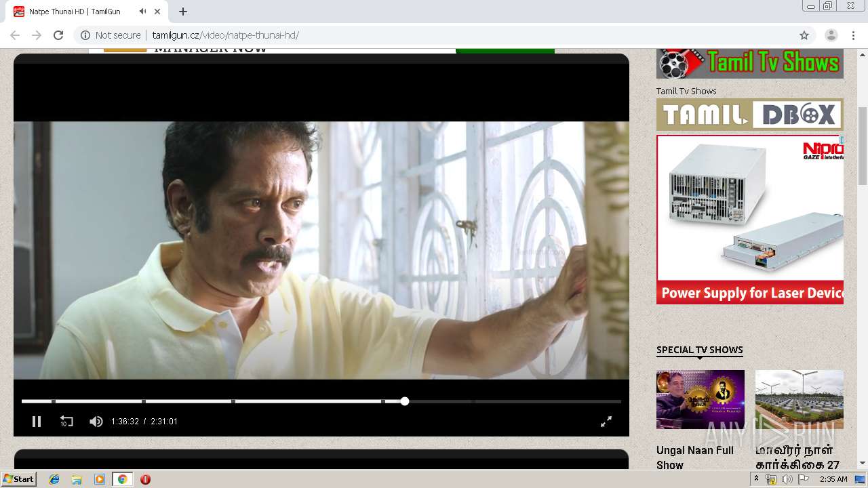Click the Tamil Tv Shows text link
Screen dimensions: 868x488
[x=686, y=91]
